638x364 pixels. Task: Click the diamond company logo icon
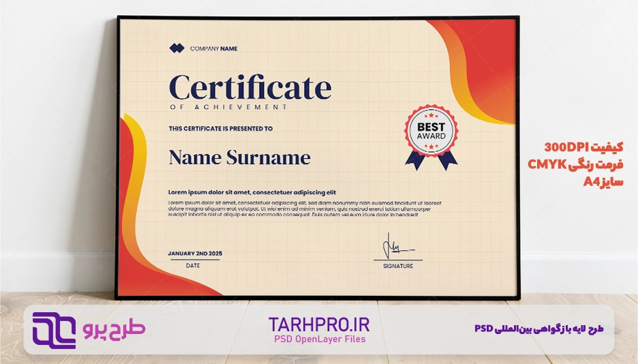point(177,48)
